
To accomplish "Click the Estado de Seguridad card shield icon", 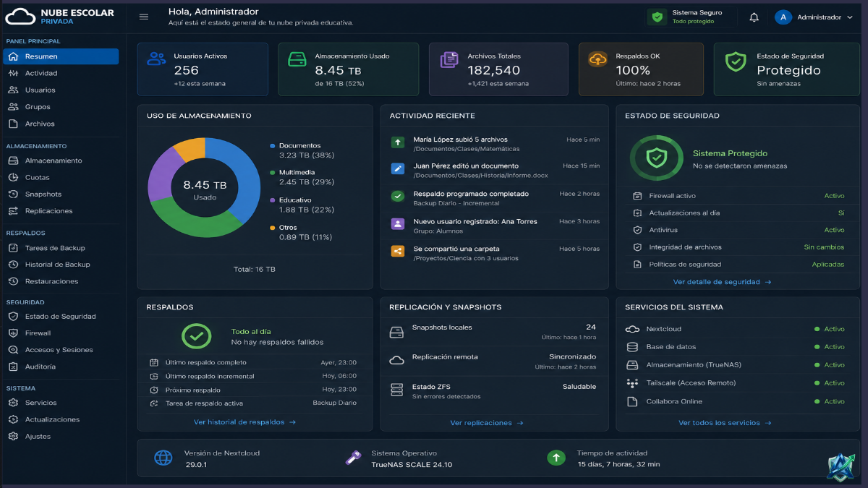I will click(x=736, y=61).
